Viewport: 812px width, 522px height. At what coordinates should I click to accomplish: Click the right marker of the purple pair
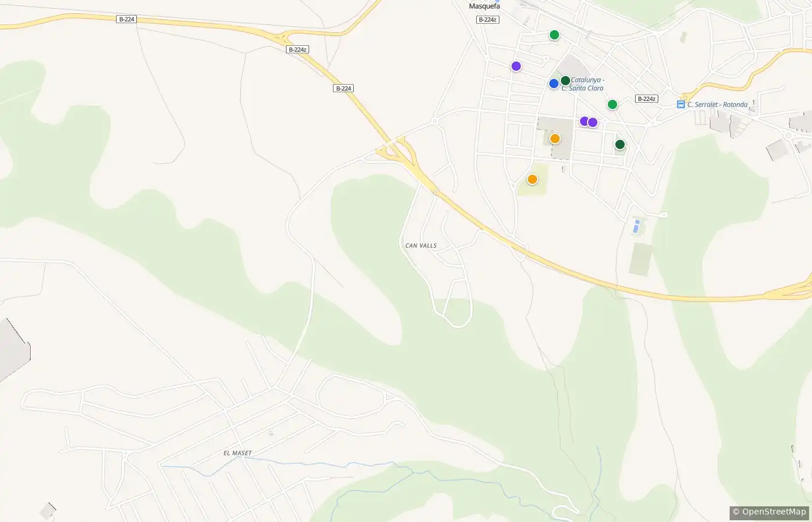tap(593, 122)
